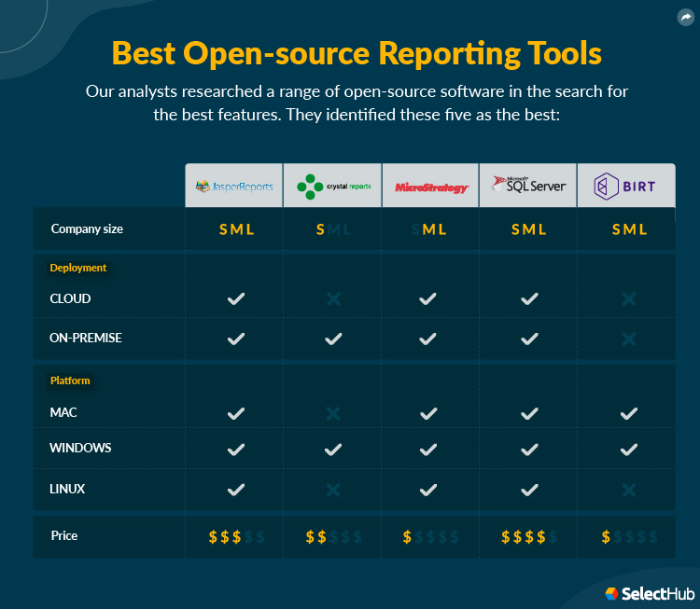Click the Deployment section label
700x609 pixels.
tap(78, 268)
